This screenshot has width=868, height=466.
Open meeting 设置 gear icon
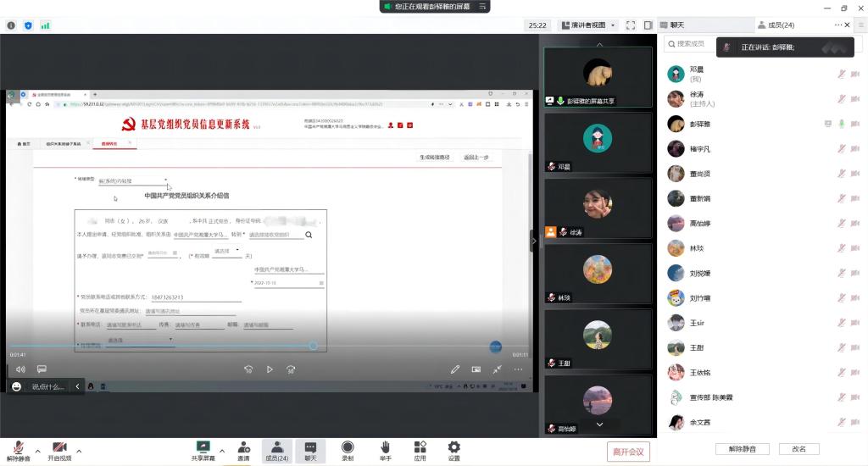point(453,447)
